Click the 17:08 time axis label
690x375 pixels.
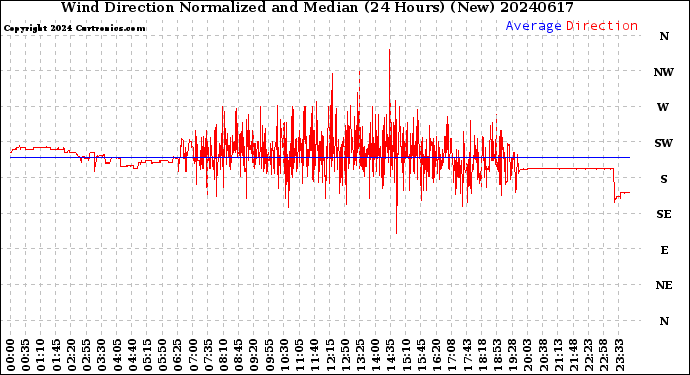(452, 355)
